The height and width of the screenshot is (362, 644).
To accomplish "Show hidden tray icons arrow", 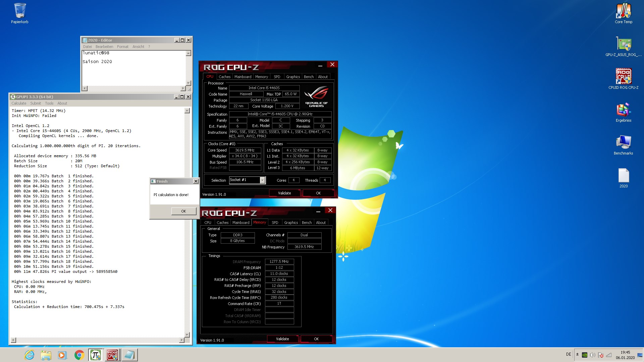I will 577,355.
